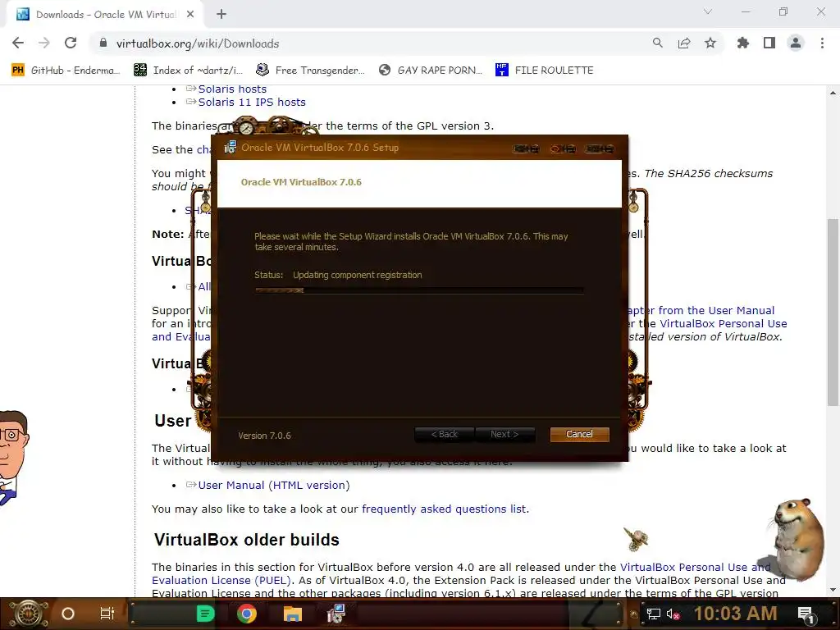Open the tab search chevron
The height and width of the screenshot is (630, 840).
707,11
